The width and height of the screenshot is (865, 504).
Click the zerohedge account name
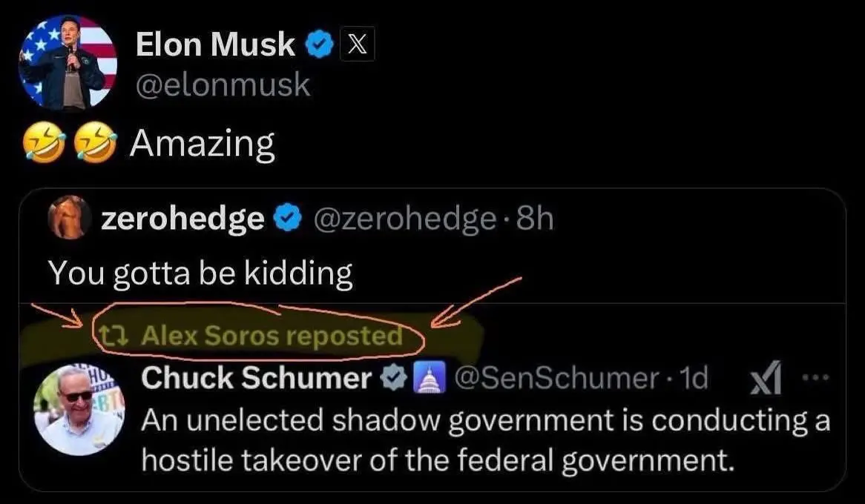(182, 219)
